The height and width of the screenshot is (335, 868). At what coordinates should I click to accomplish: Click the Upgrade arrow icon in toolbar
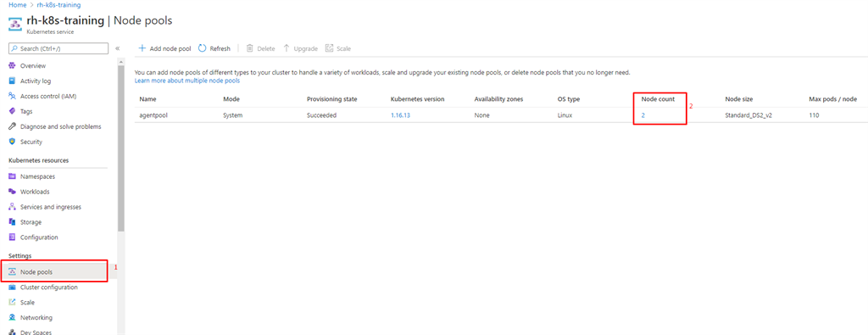287,48
